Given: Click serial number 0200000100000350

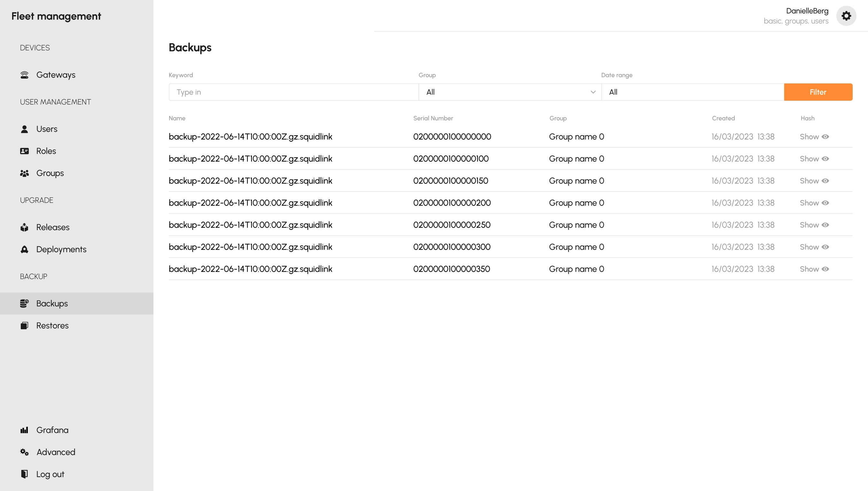Looking at the screenshot, I should click(451, 269).
